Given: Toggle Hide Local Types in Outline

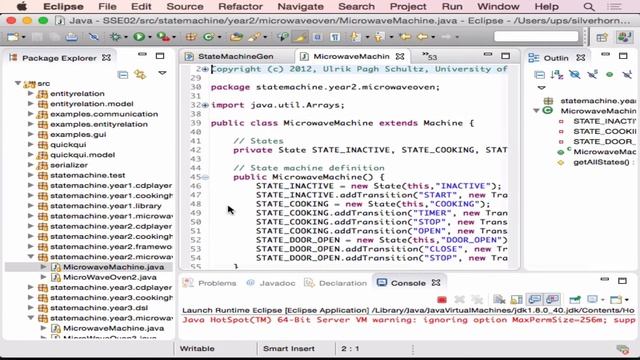Looking at the screenshot, I should click(x=627, y=75).
